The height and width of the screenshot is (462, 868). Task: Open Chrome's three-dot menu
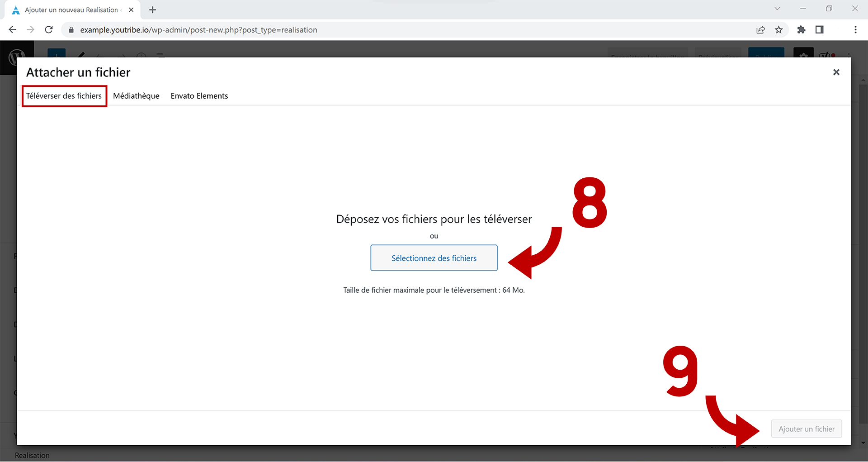[x=855, y=30]
